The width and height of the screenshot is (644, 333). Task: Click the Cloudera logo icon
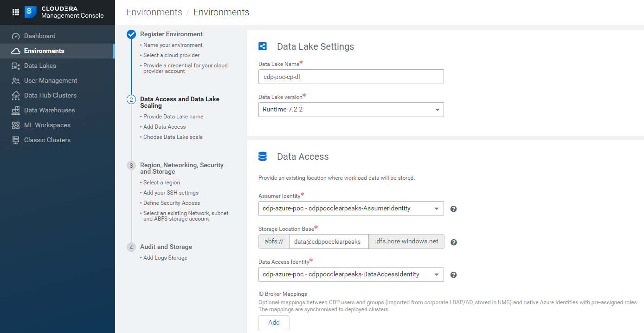click(x=31, y=12)
